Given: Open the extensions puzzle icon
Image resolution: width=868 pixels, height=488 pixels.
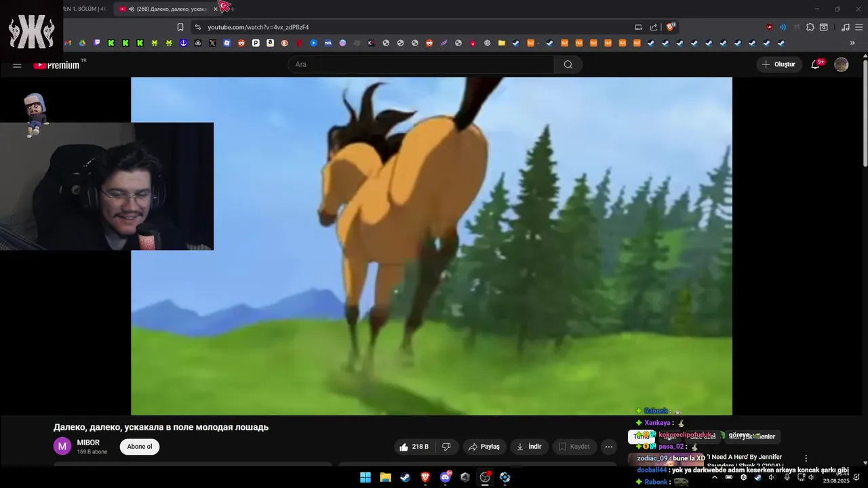Looking at the screenshot, I should click(x=810, y=27).
